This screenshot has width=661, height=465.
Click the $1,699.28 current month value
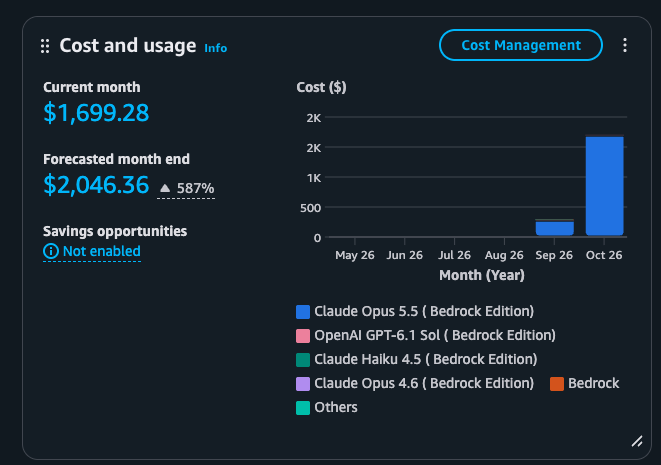click(x=96, y=113)
